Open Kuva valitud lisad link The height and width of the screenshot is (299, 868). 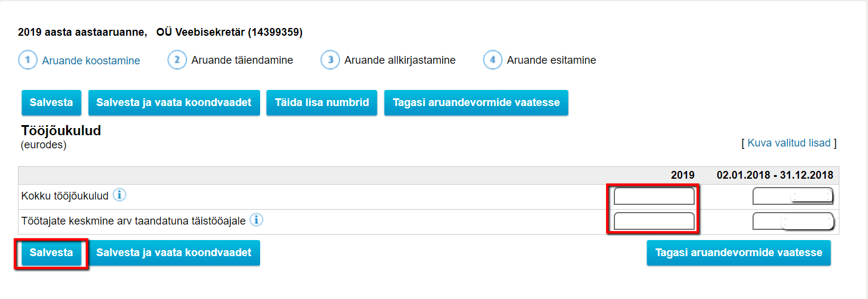(789, 143)
